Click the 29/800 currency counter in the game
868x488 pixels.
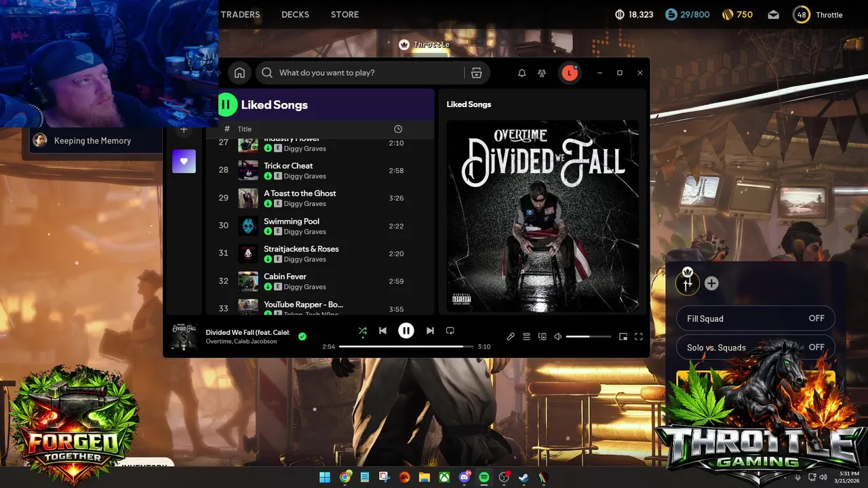[687, 14]
